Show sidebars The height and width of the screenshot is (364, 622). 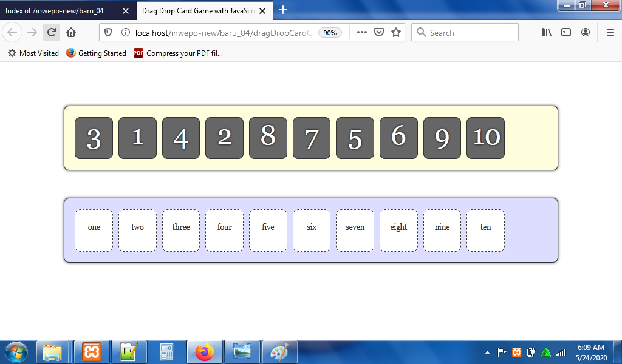(x=566, y=33)
